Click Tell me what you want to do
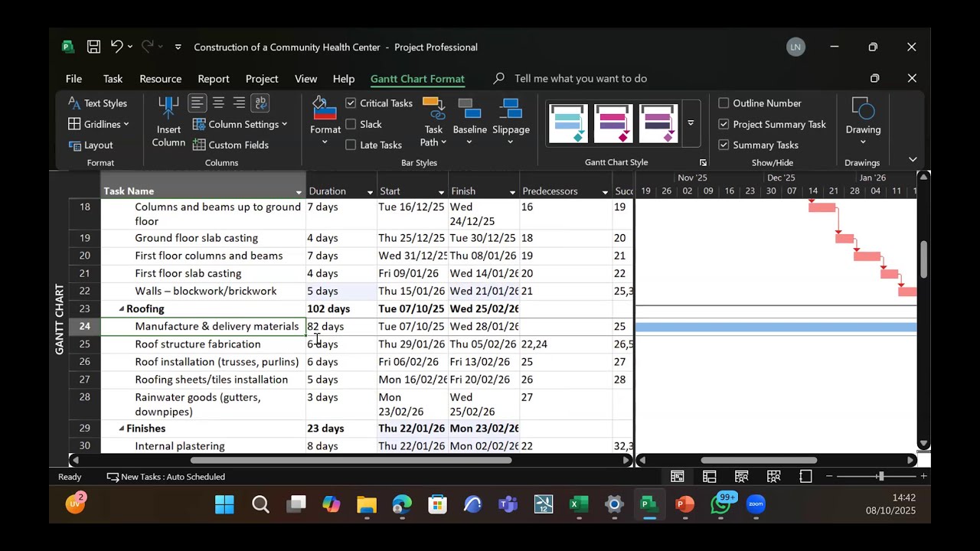Screen dimensions: 980x551 click(x=580, y=78)
